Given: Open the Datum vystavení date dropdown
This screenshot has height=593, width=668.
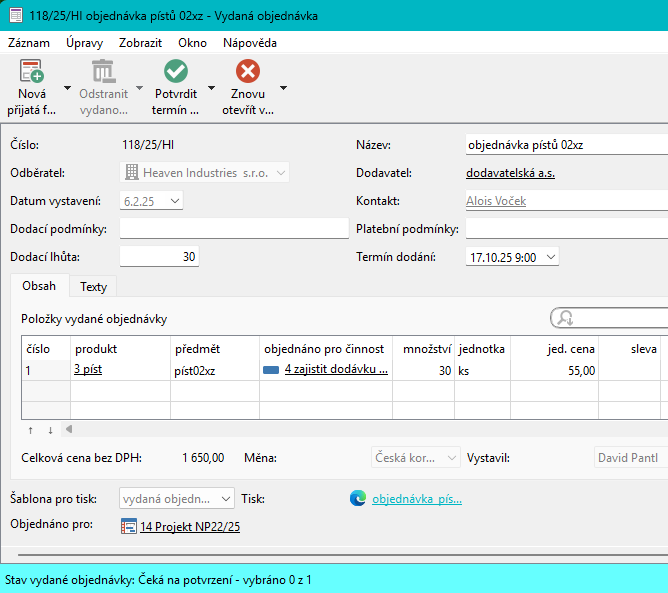Looking at the screenshot, I should 175,201.
